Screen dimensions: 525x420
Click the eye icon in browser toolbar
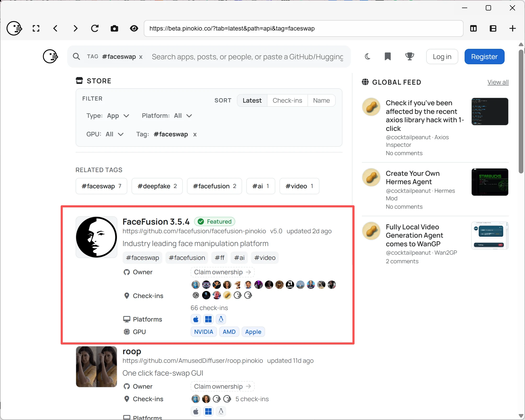(x=134, y=28)
